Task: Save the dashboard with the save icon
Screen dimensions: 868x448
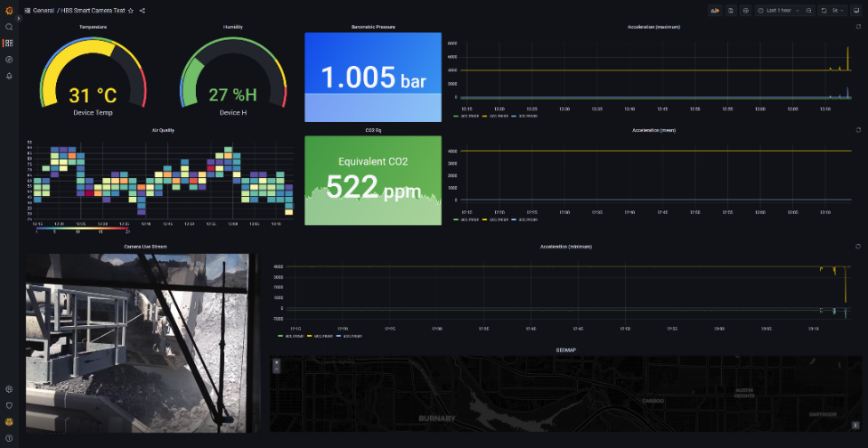Action: pos(730,11)
